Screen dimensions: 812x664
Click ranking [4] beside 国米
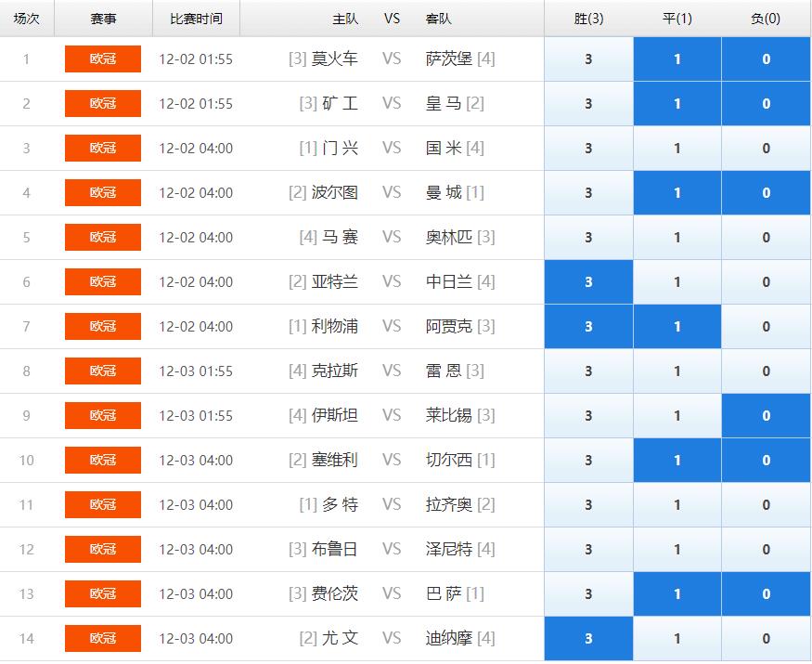475,149
